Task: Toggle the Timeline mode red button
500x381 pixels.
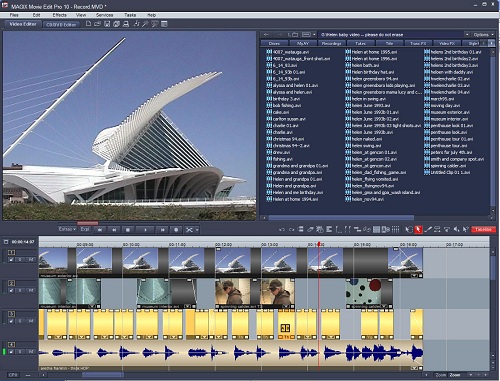Action: (x=483, y=229)
